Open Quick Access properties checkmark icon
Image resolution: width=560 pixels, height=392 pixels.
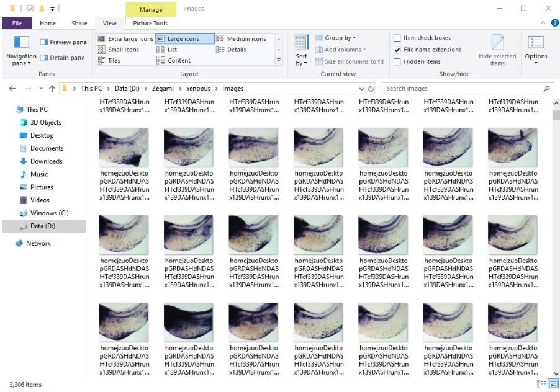pyautogui.click(x=30, y=8)
